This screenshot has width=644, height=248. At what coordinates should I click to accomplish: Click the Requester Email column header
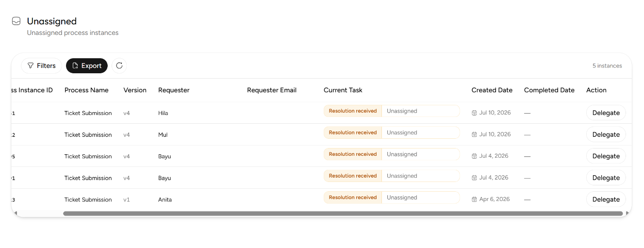(x=272, y=90)
